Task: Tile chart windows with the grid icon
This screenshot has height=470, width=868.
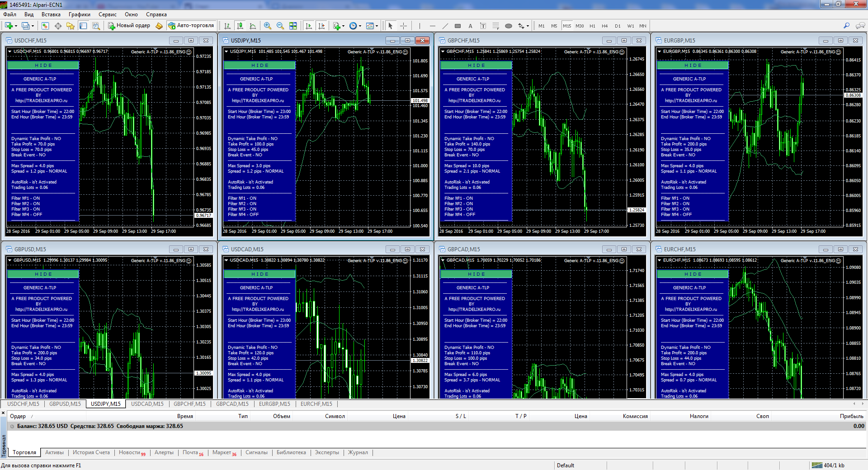Action: [x=293, y=26]
